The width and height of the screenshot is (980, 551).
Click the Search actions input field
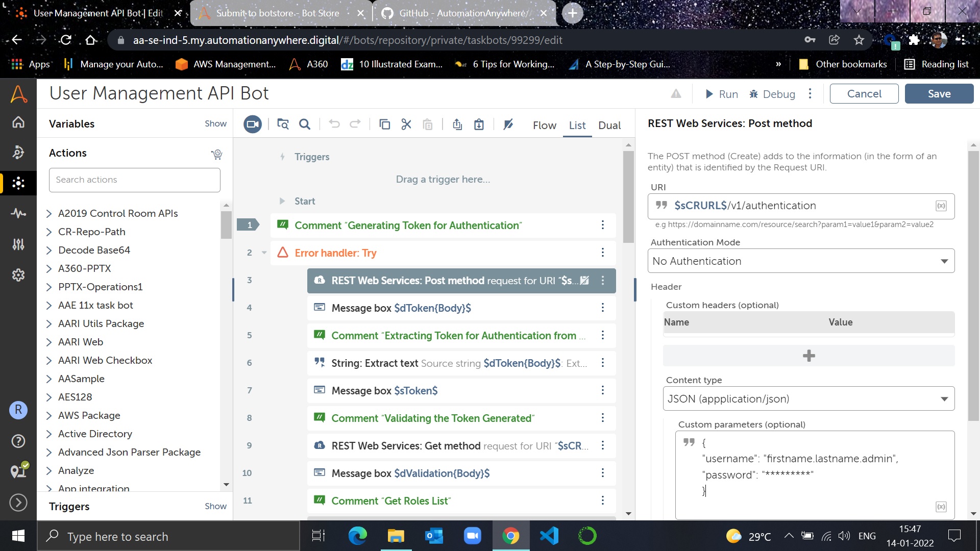click(135, 180)
